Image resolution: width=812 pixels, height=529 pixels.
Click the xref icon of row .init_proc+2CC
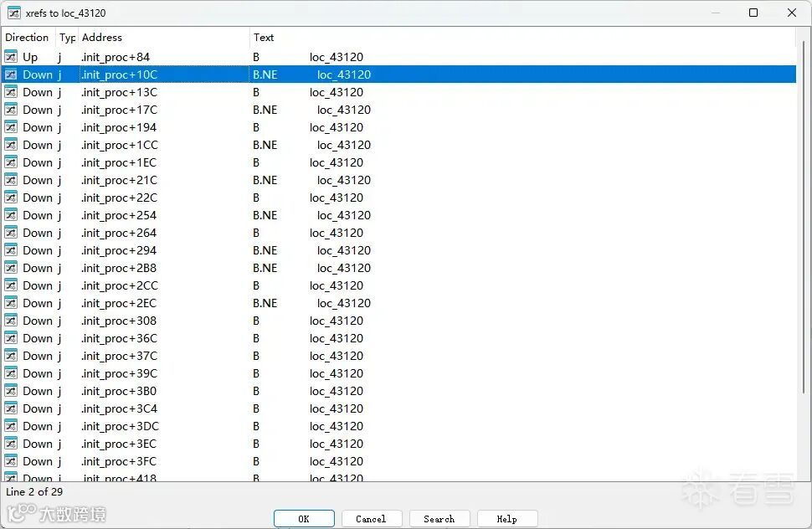point(11,285)
